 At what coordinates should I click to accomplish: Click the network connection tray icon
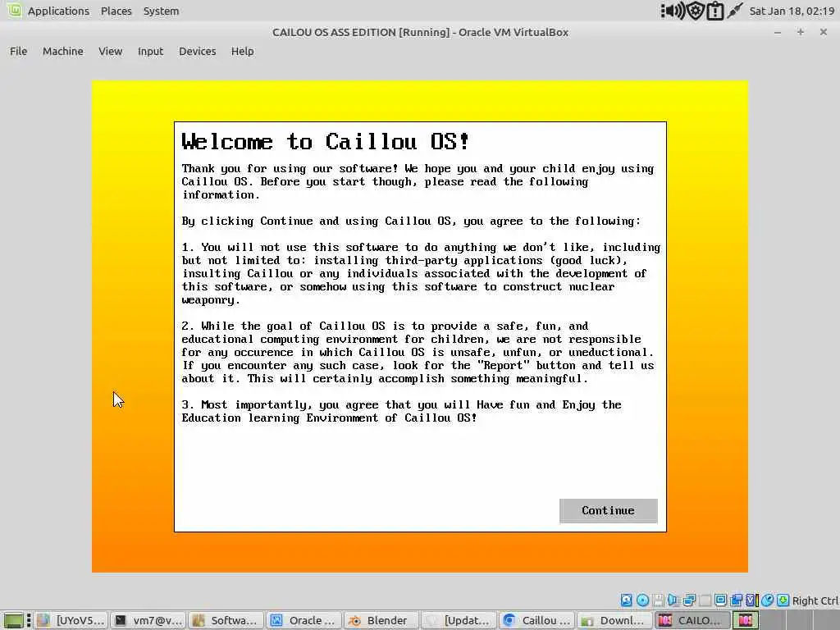[734, 10]
